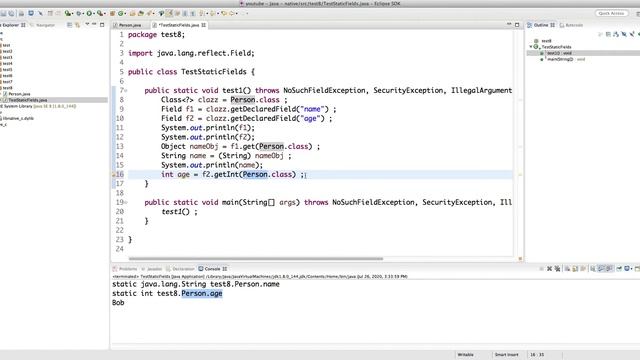This screenshot has width=640, height=360.
Task: Select test4 package in explorer
Action: [x=7, y=63]
